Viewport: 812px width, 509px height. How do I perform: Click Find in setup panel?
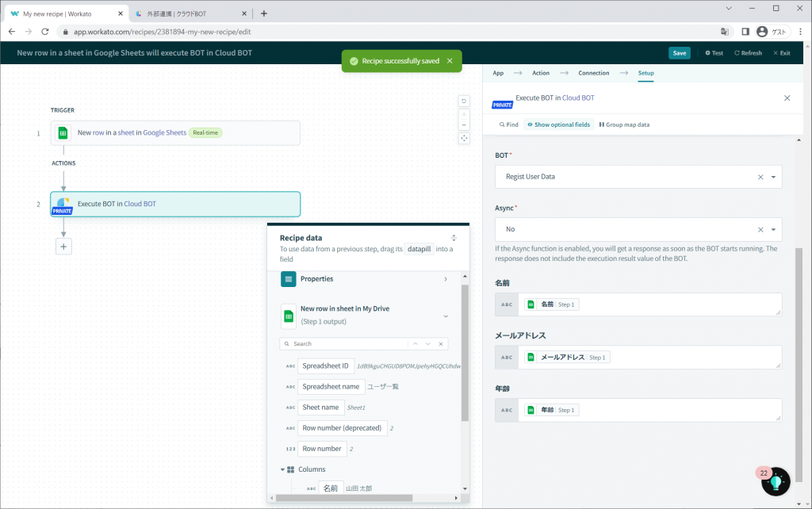coord(508,124)
